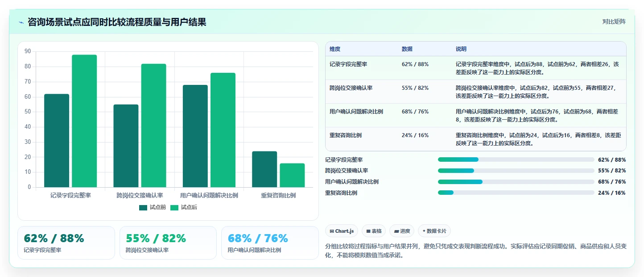This screenshot has height=277, width=644.
Task: Click the 数据 column header
Action: coord(407,49)
